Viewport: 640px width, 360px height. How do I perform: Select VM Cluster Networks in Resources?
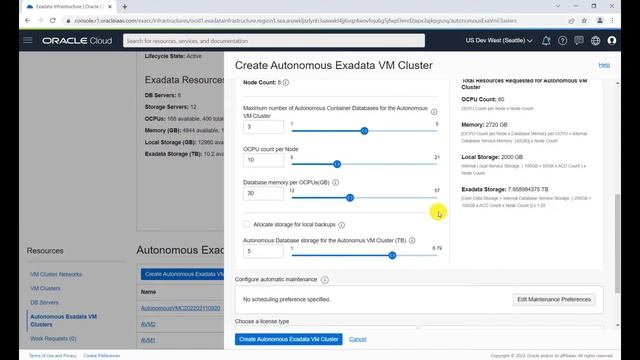pyautogui.click(x=56, y=274)
